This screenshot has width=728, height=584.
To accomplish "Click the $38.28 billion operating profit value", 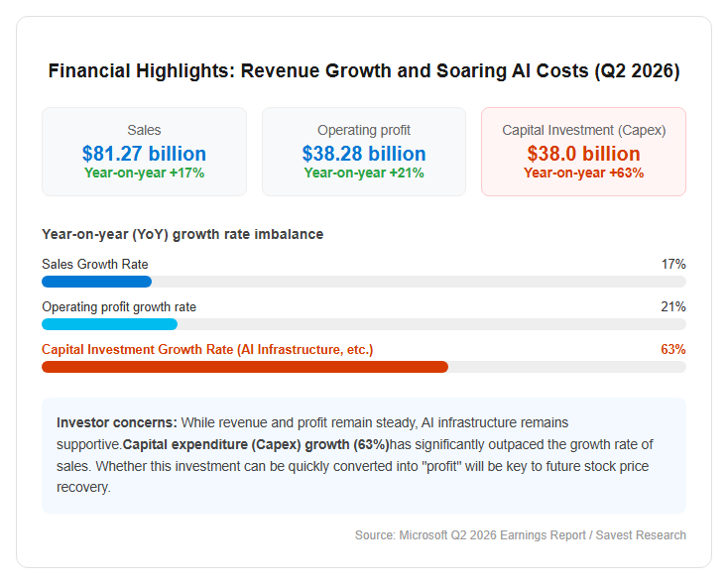I will [364, 154].
